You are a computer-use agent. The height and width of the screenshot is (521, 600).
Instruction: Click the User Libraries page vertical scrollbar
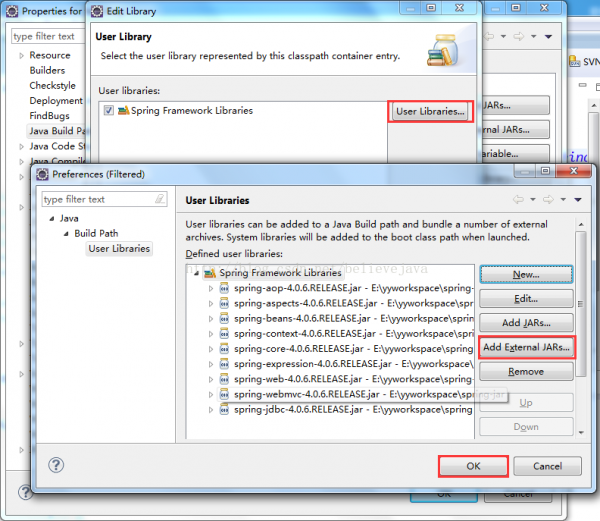581,304
